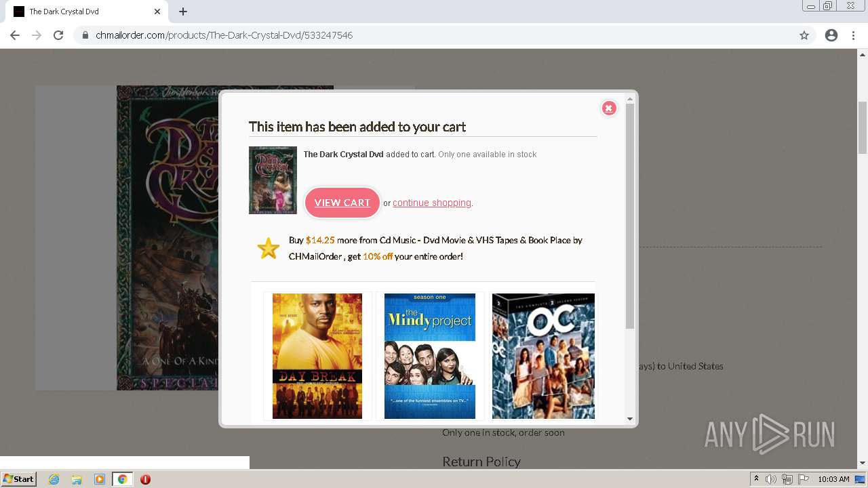Click the Dark Crystal thumbnail in popup
Image resolution: width=868 pixels, height=488 pixels.
(273, 180)
